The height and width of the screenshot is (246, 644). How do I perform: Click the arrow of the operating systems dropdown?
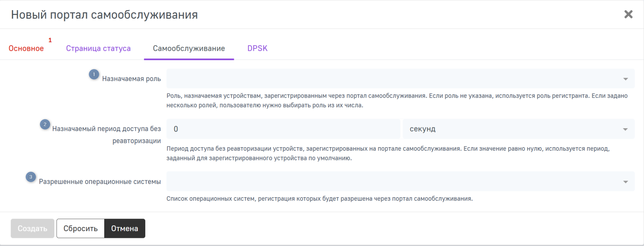tap(625, 182)
